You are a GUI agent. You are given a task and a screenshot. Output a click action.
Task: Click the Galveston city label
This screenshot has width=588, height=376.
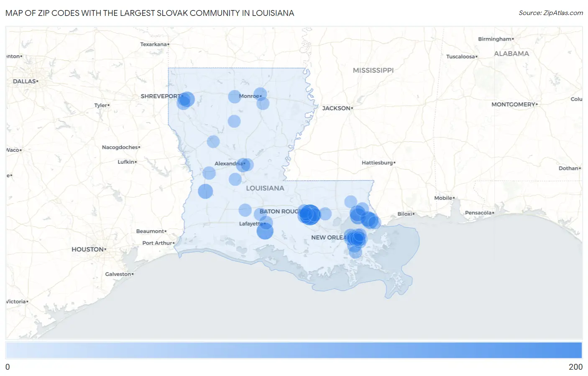tap(119, 274)
